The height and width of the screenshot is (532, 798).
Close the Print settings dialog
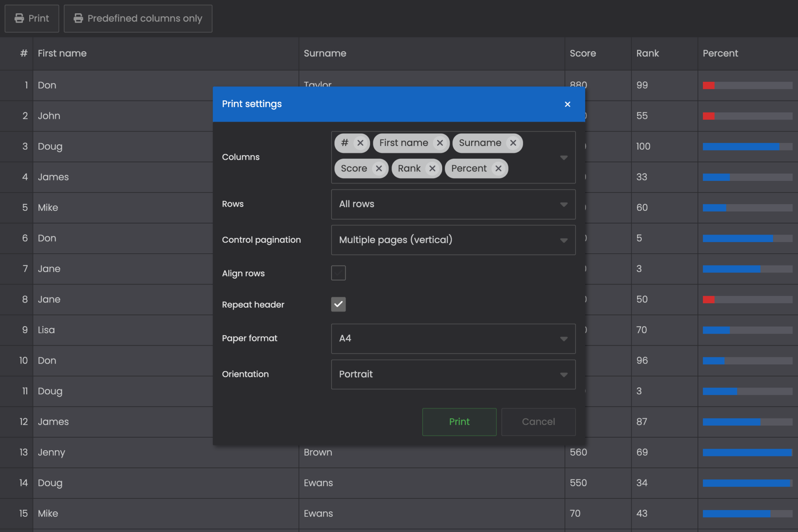[567, 104]
